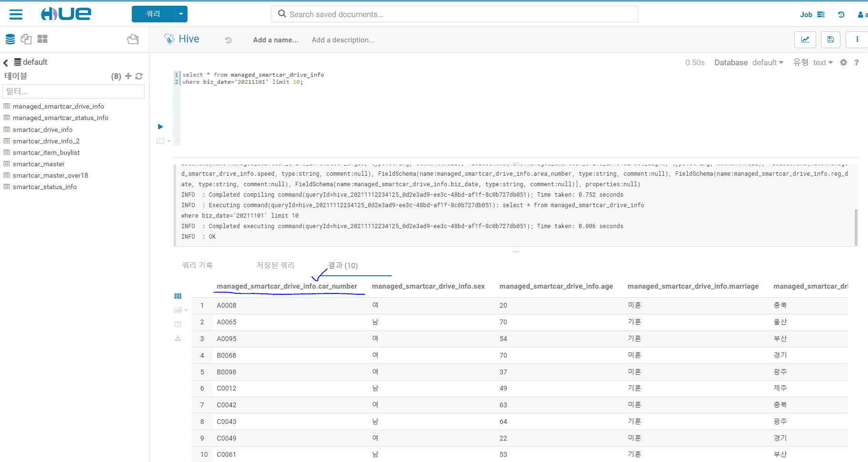Open the top bar history icon

point(841,14)
